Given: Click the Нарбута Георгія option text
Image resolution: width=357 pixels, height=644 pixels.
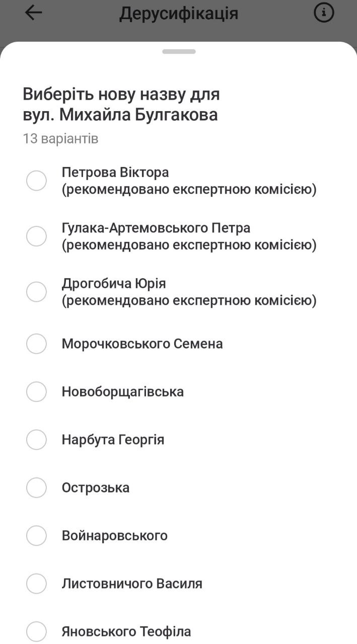Looking at the screenshot, I should click(113, 440).
